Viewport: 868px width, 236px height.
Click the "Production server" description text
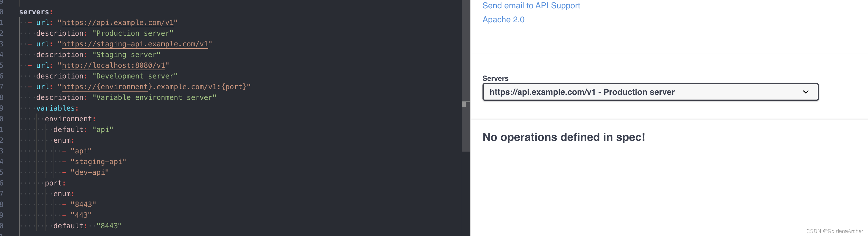coord(133,33)
